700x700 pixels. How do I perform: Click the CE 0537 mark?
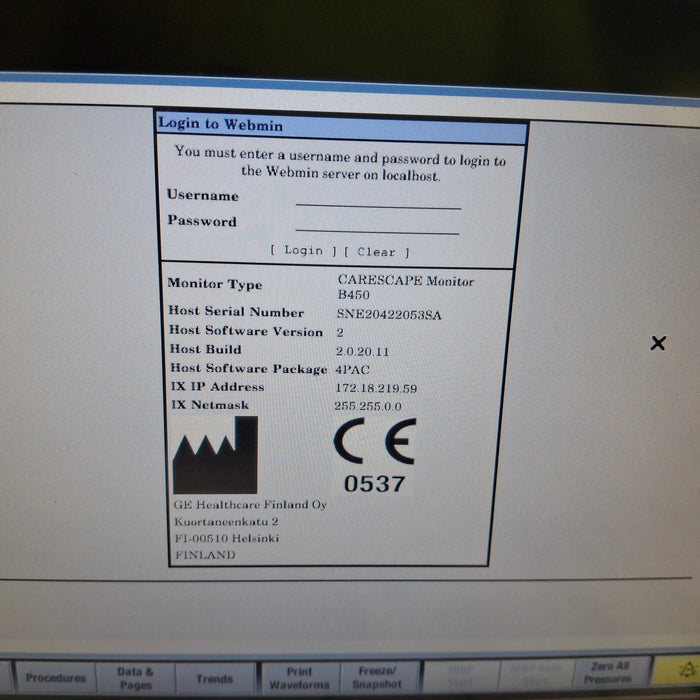pos(375,455)
